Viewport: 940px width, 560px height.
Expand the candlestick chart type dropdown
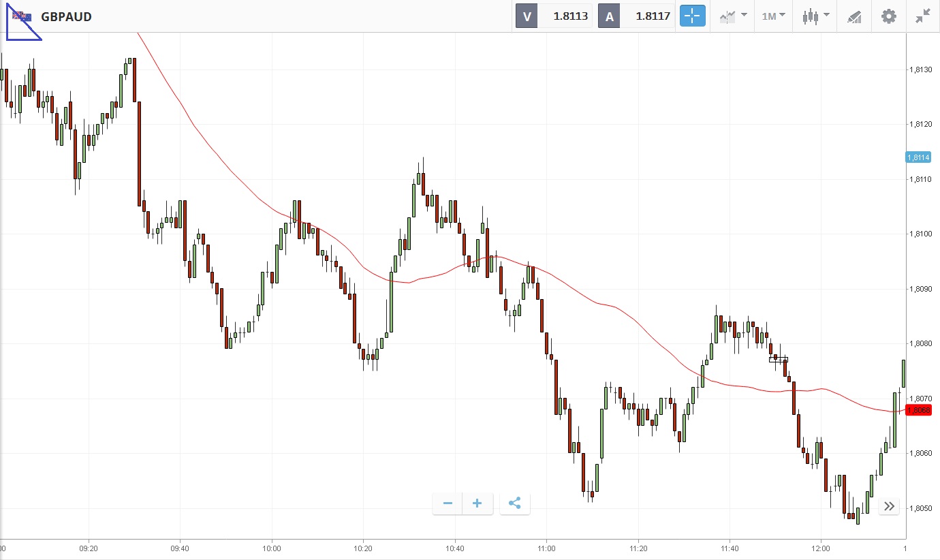coord(815,16)
